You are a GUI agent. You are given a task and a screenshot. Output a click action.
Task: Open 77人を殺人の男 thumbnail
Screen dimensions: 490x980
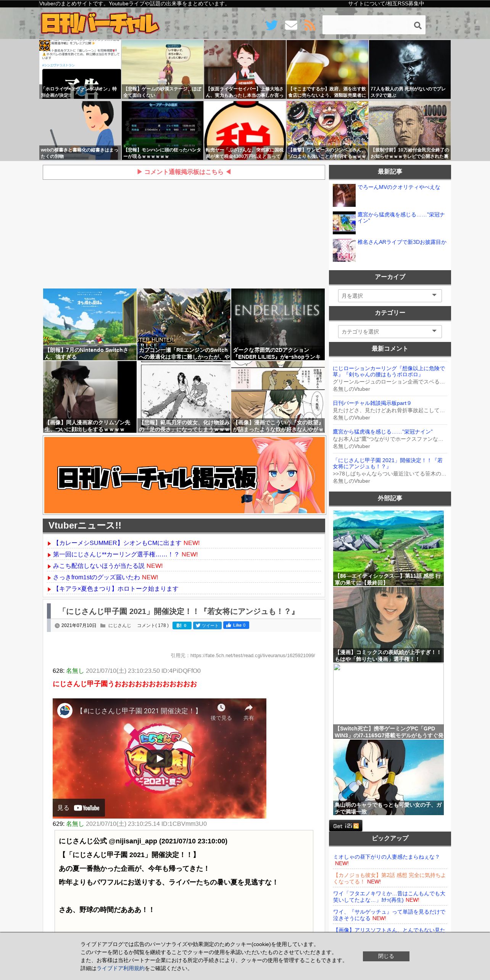coord(410,69)
